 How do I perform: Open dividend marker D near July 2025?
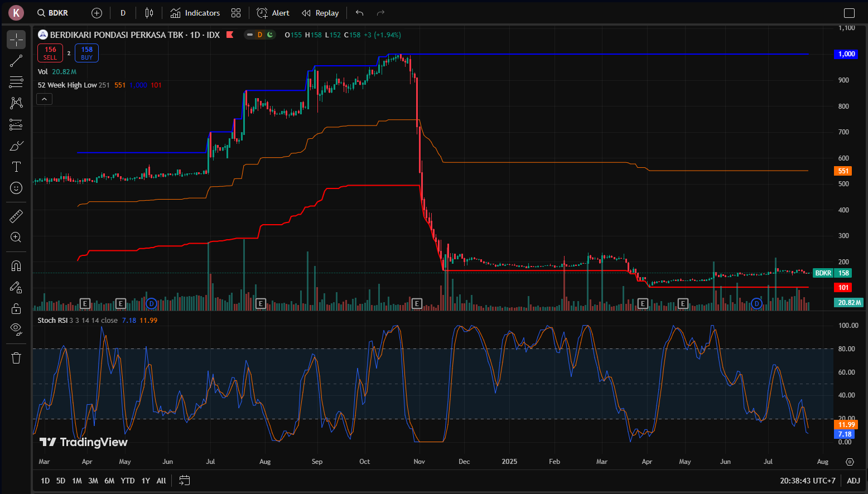pos(756,303)
